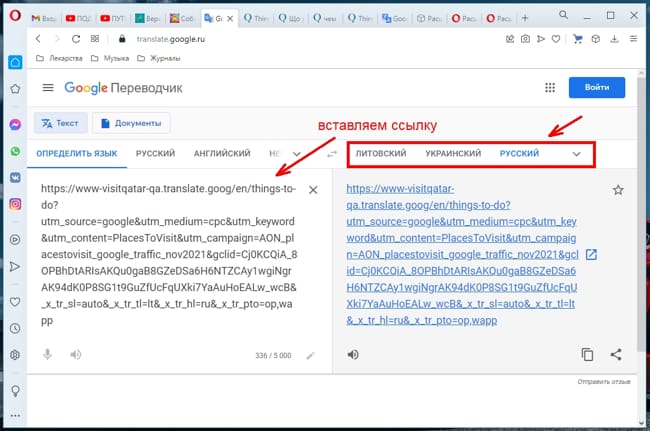The image size is (650, 431).
Task: Open Журналы bookmarks folder
Action: (x=159, y=58)
